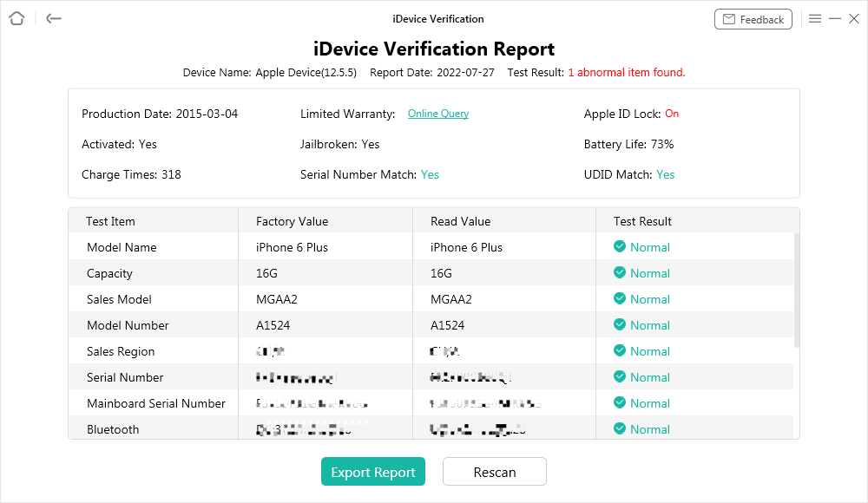Image resolution: width=868 pixels, height=503 pixels.
Task: Click the Model Name normal checkmark icon
Action: pos(620,247)
